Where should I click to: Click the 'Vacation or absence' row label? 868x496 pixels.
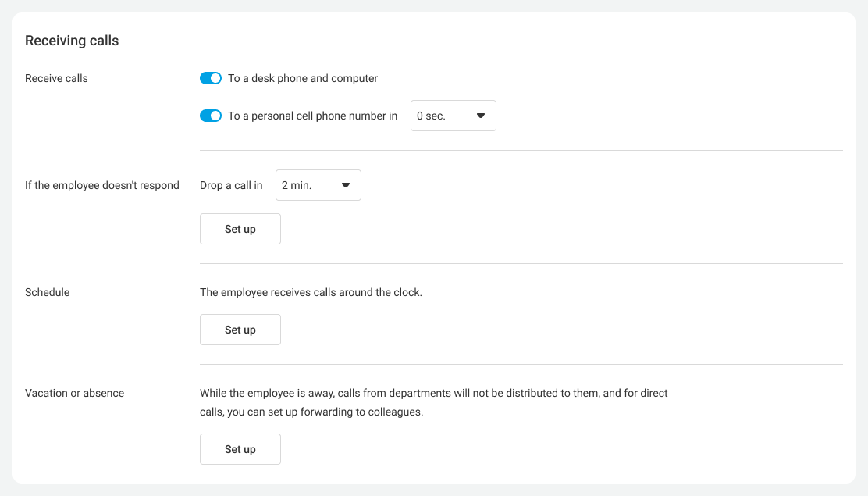[74, 393]
